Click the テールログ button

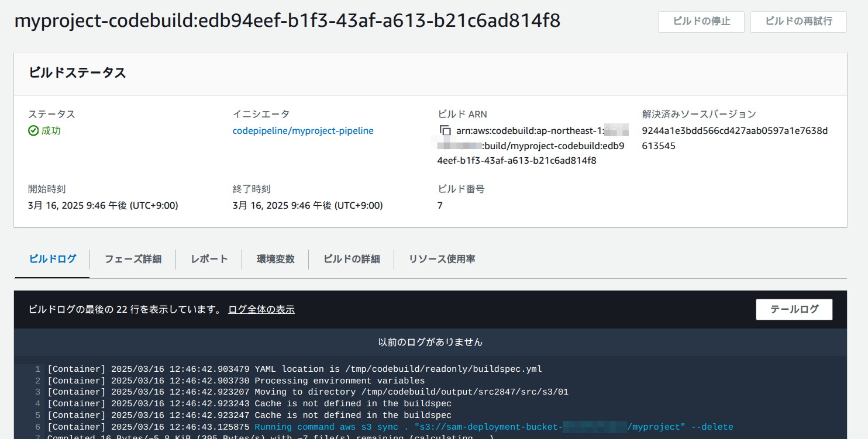[794, 309]
